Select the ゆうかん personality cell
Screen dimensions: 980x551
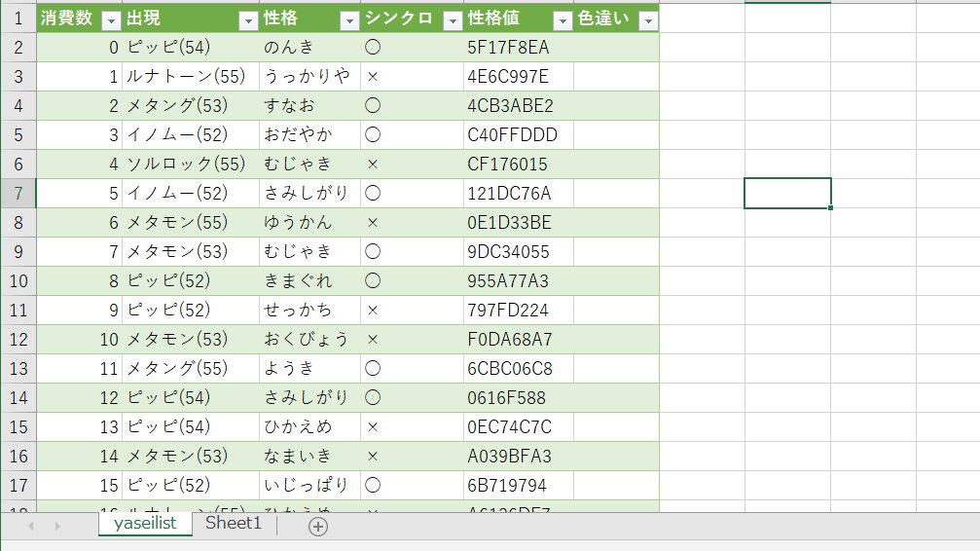pos(309,223)
